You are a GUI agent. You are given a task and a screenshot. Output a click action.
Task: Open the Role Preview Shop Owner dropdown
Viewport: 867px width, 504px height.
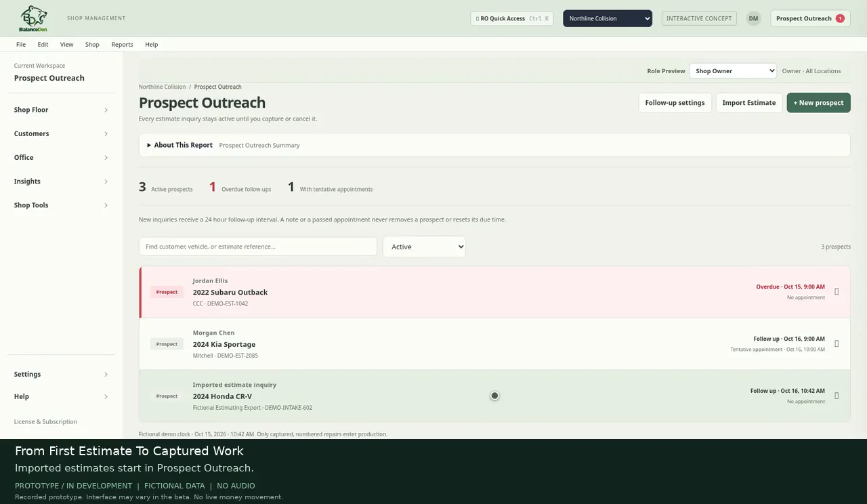(x=733, y=70)
